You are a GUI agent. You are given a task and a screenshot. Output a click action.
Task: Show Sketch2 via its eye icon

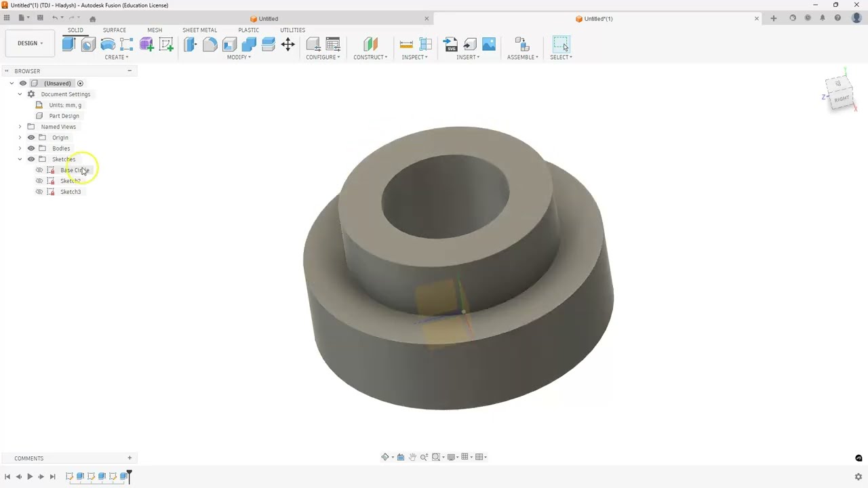tap(39, 181)
